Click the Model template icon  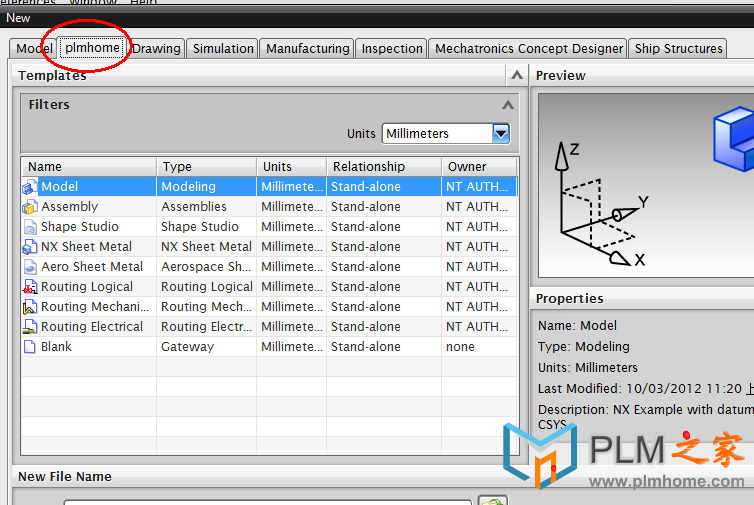tap(30, 187)
